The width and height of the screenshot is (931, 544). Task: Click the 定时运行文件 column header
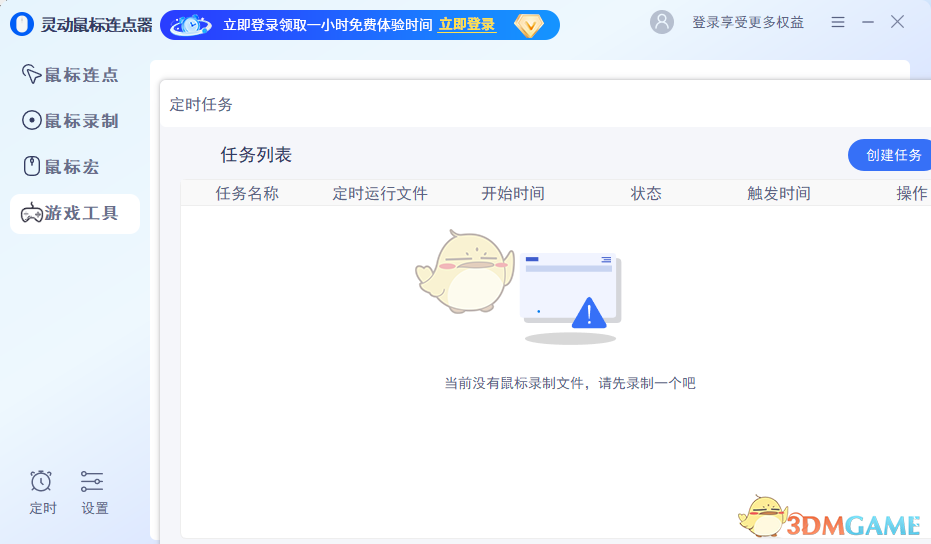pos(380,194)
